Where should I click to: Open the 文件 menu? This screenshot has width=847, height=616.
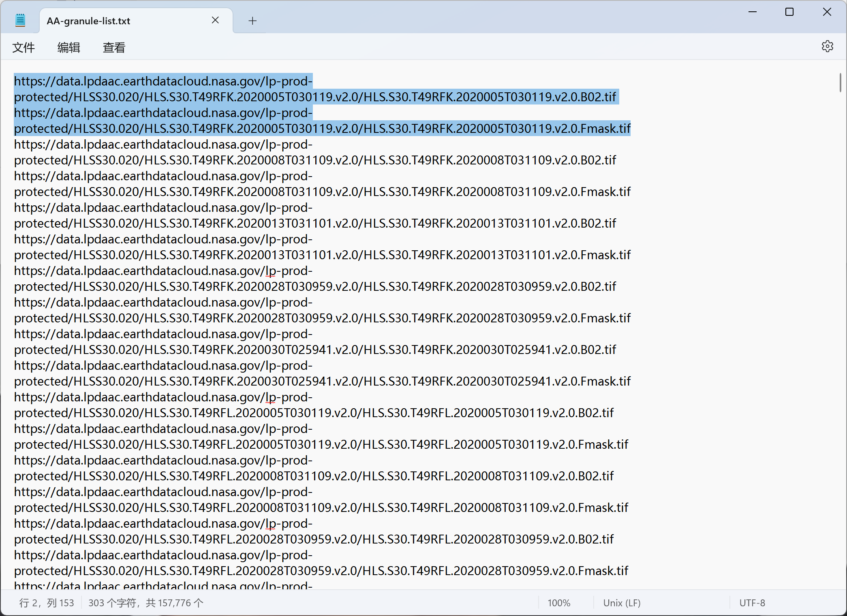(x=24, y=48)
